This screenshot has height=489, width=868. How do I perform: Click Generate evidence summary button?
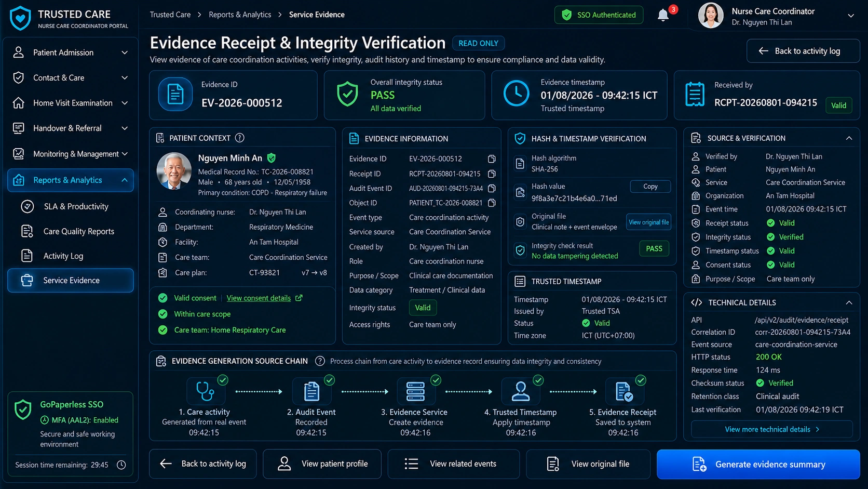click(x=758, y=464)
